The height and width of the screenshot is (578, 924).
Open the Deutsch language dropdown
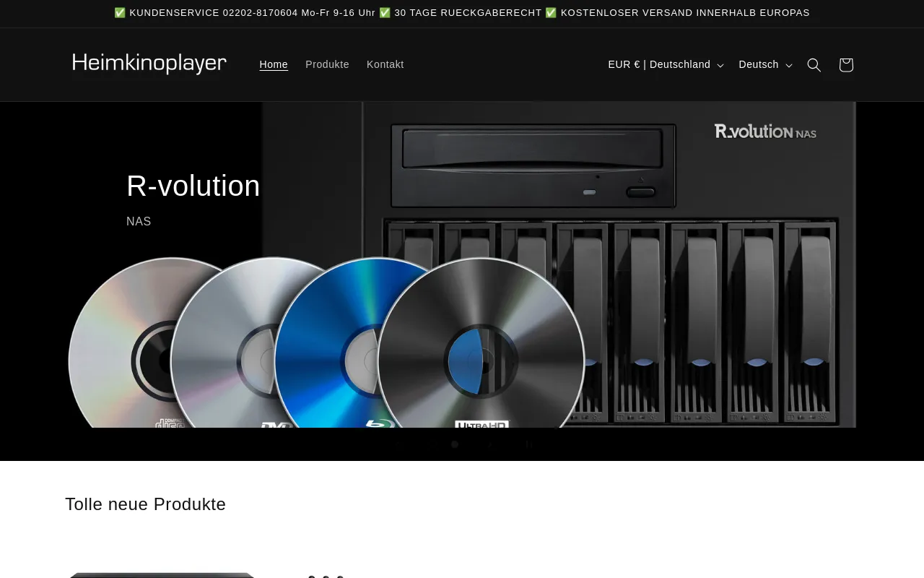764,65
